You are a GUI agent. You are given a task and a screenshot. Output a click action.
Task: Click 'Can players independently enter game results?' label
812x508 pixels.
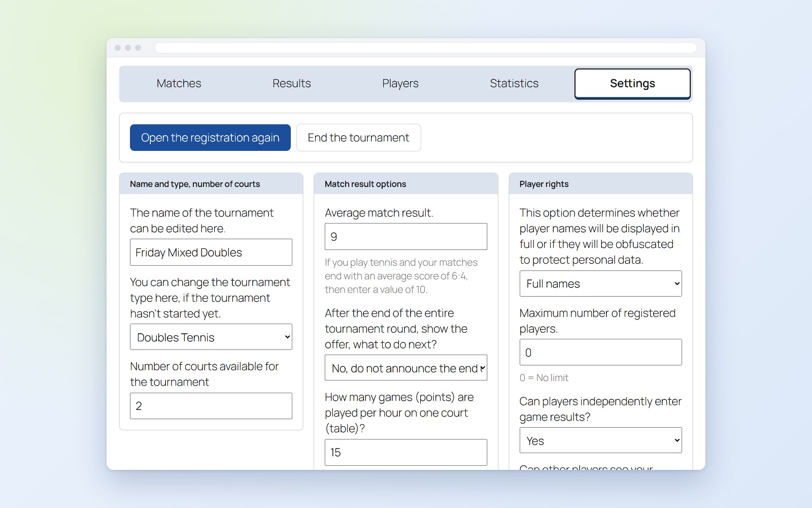pyautogui.click(x=600, y=409)
